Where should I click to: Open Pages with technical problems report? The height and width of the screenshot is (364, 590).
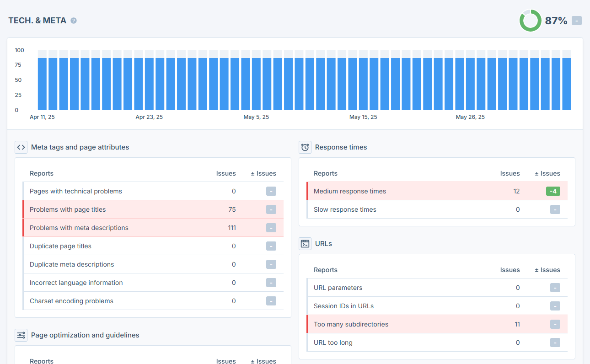[x=76, y=191]
